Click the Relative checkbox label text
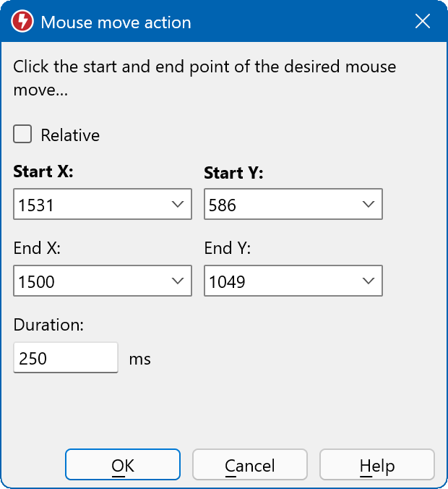The height and width of the screenshot is (489, 448). 70,135
